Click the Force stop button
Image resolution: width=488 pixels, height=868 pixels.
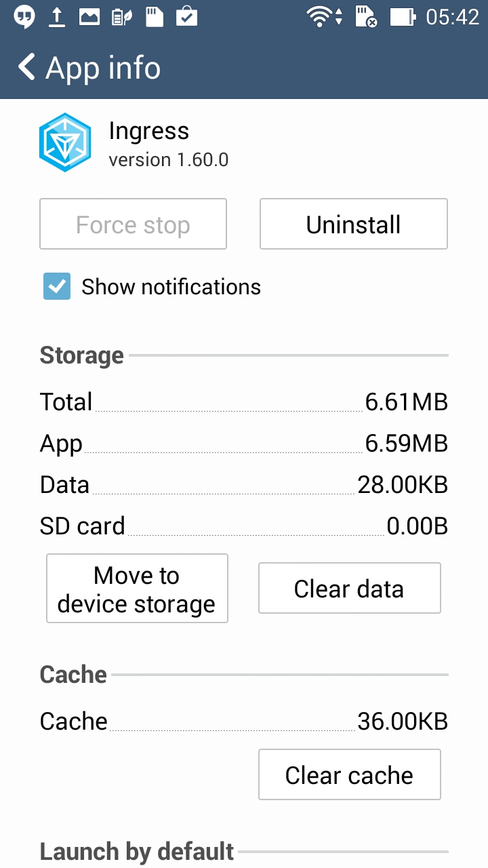[133, 224]
